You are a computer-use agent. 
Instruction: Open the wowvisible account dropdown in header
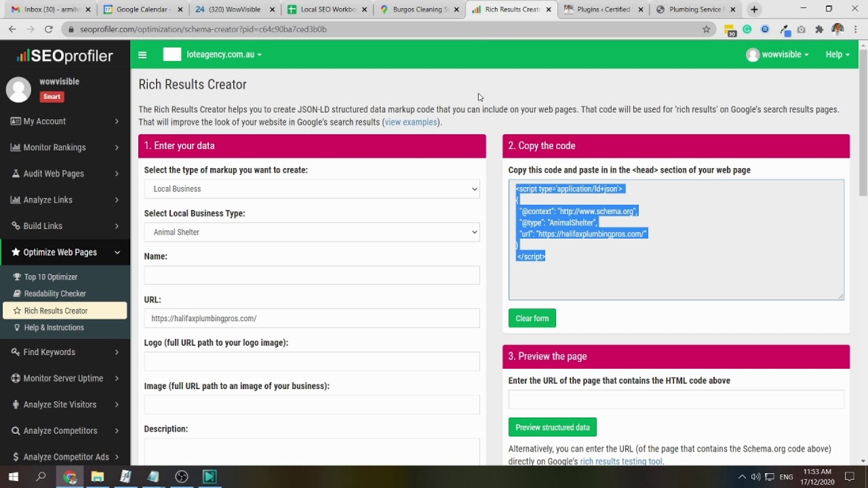click(x=777, y=55)
